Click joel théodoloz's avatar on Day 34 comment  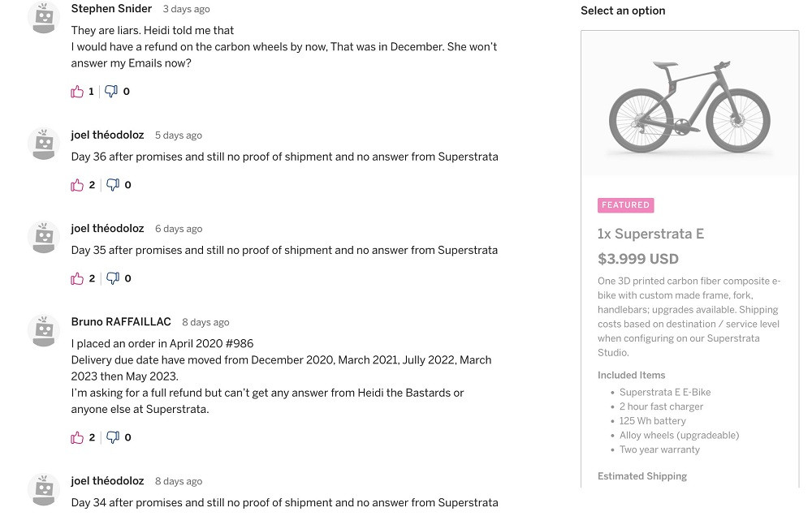click(44, 489)
